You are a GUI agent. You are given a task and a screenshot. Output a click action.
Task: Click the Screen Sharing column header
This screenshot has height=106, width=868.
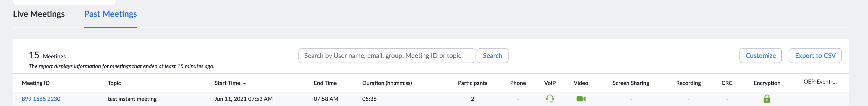631,83
